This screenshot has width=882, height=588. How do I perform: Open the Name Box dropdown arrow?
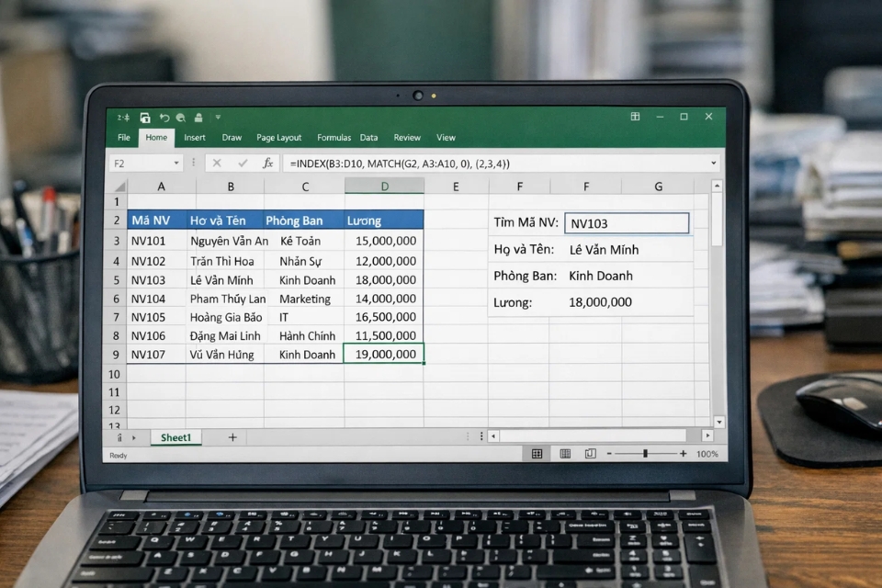coord(176,163)
